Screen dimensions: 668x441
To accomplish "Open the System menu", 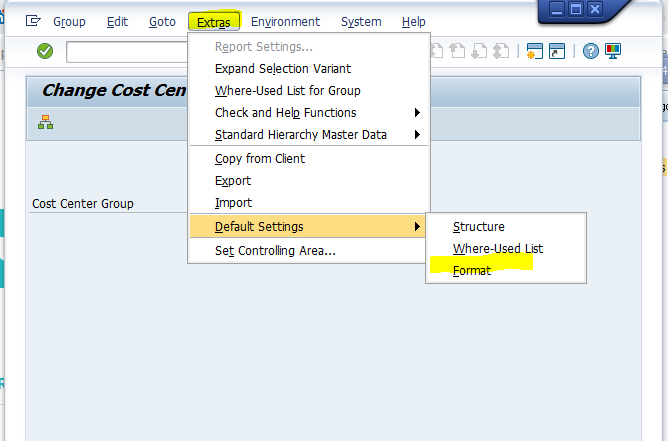I will pos(361,22).
